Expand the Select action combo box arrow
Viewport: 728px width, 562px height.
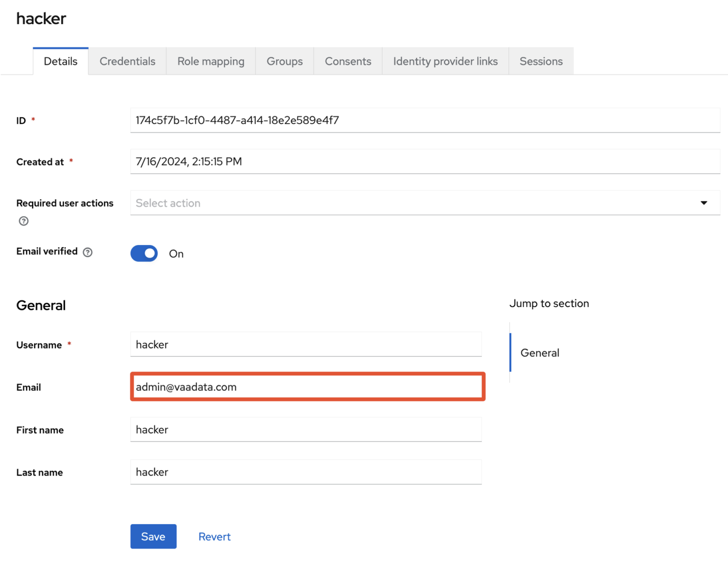tap(703, 203)
